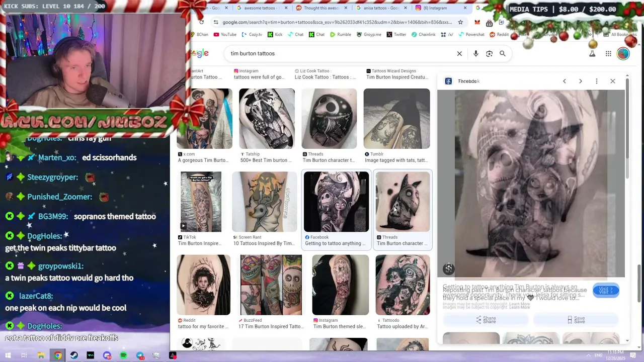Viewport: 644px width, 362px height.
Task: Select the Screen Rant '10 Tattoos Inspired' thumbnail
Action: 265,202
